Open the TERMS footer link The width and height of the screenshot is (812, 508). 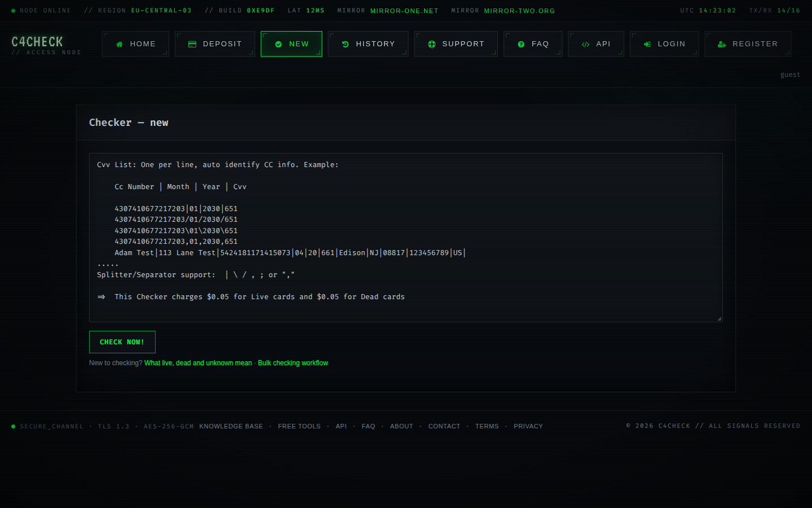(x=487, y=426)
